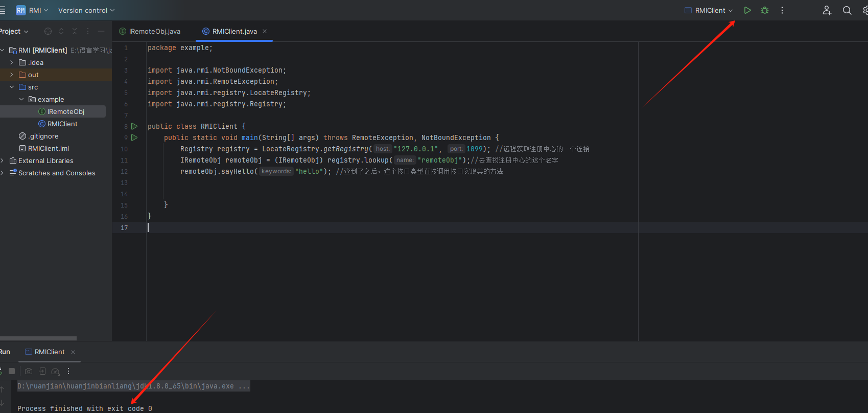Open Search Everywhere magnifier
Screen dimensions: 868x413
coord(847,10)
